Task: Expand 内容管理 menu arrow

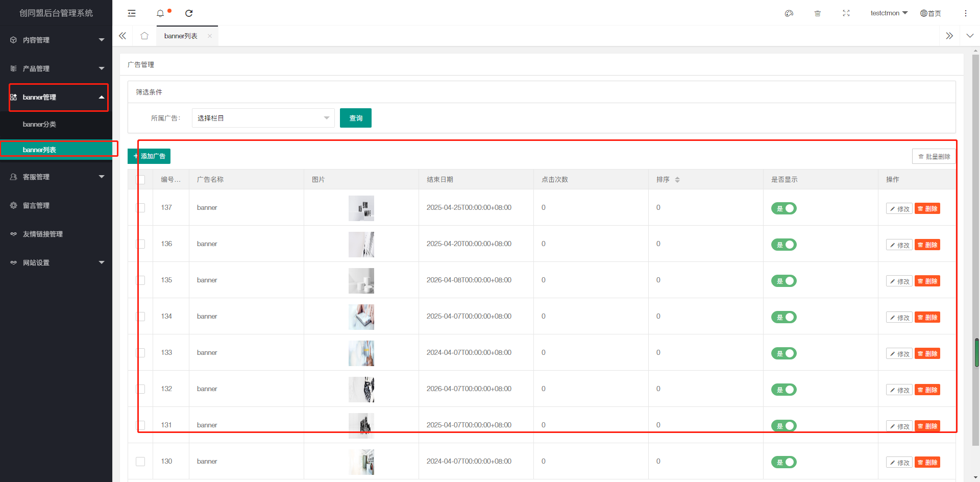Action: (x=102, y=40)
